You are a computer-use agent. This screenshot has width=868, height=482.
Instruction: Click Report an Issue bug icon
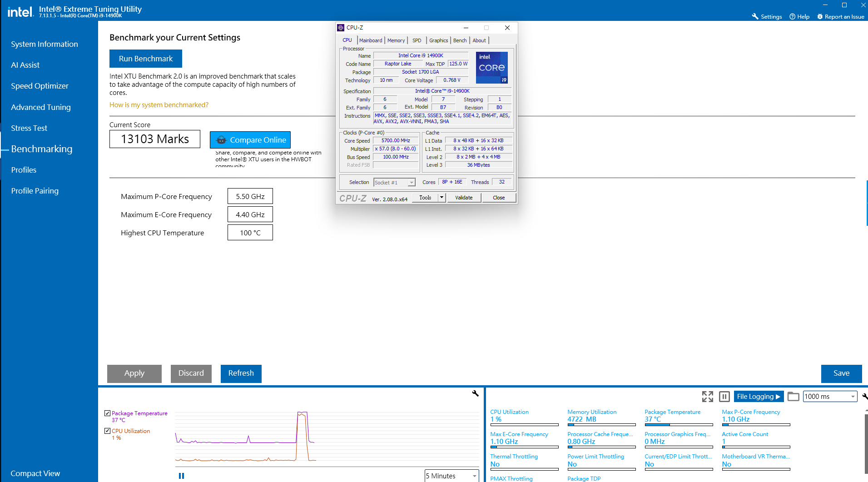[x=820, y=16]
